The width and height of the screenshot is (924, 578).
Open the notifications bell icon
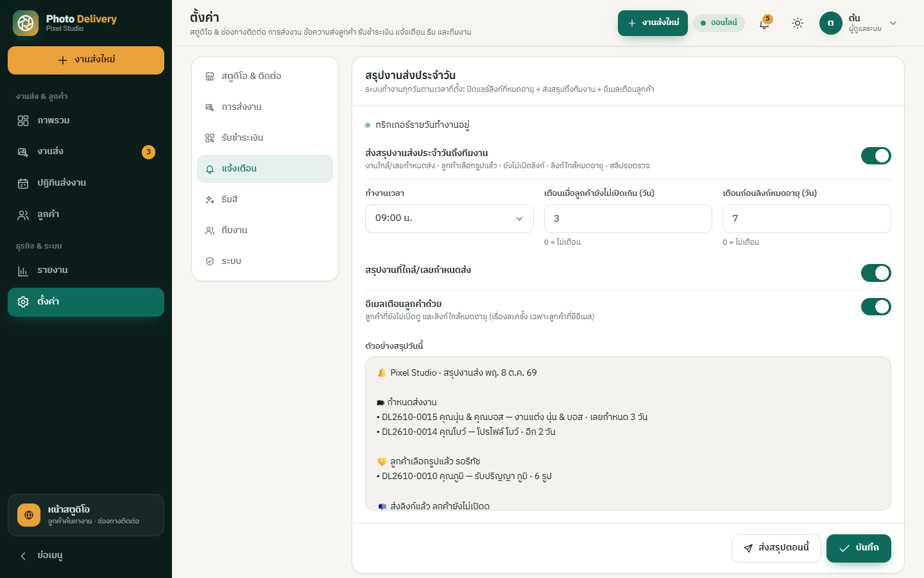coord(764,23)
